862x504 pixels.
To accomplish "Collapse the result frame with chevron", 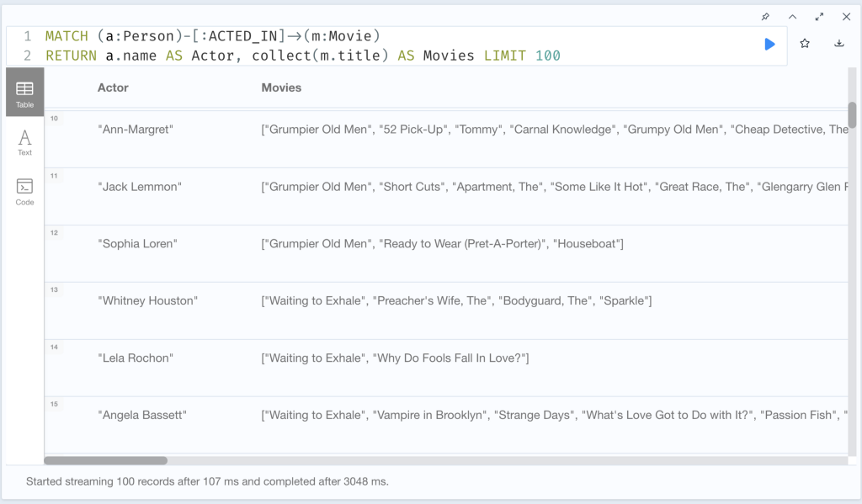I will tap(792, 17).
